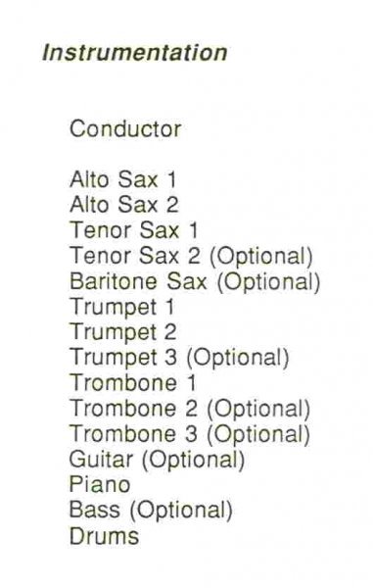Click the word Optional beside Bass
The image size is (373, 588).
coord(181,511)
